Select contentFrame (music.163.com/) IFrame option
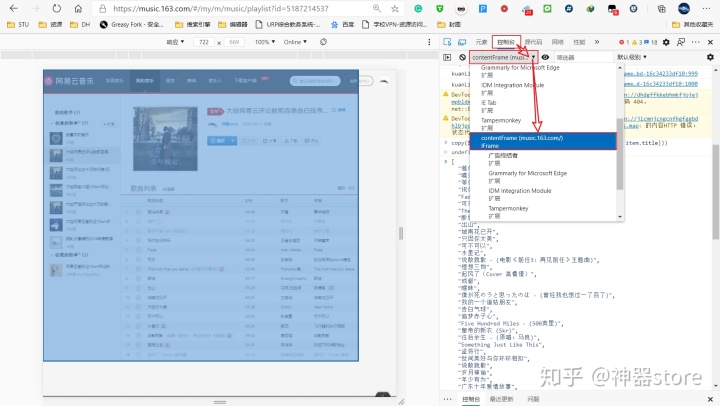This screenshot has height=406, width=720. pyautogui.click(x=543, y=141)
